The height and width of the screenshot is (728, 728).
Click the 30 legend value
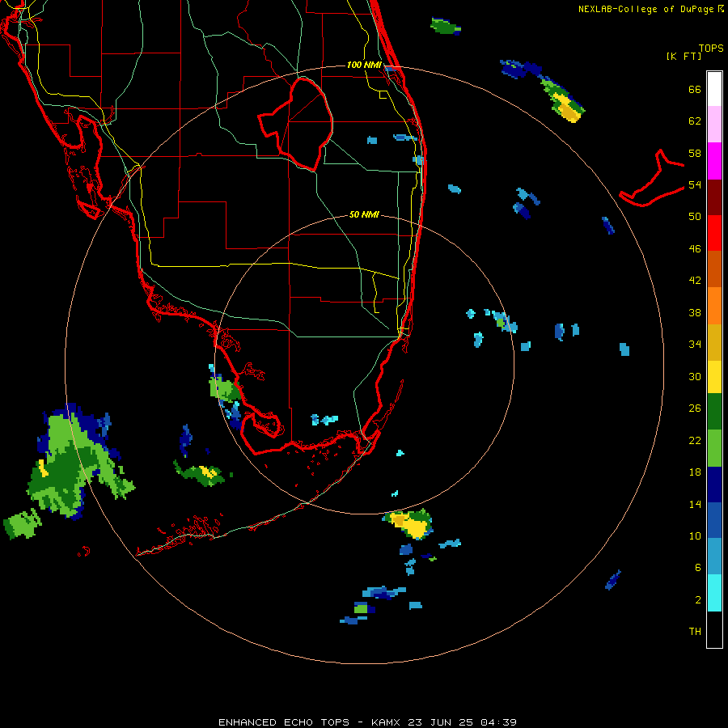click(x=695, y=376)
